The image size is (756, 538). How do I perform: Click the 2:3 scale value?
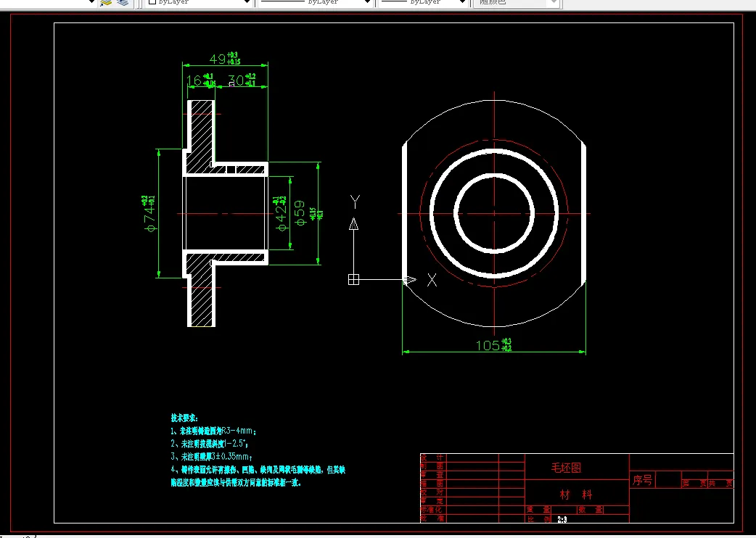tap(562, 519)
